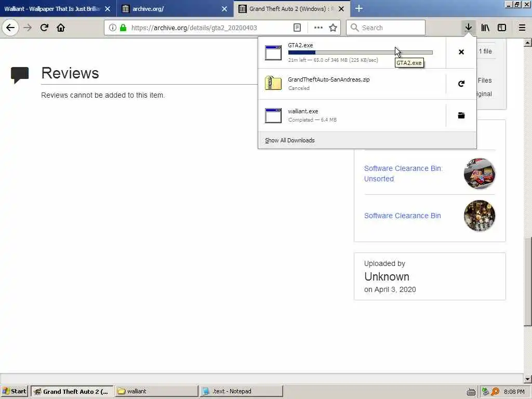532x399 pixels.
Task: Select the walliant.exe download entry name
Action: click(x=303, y=111)
